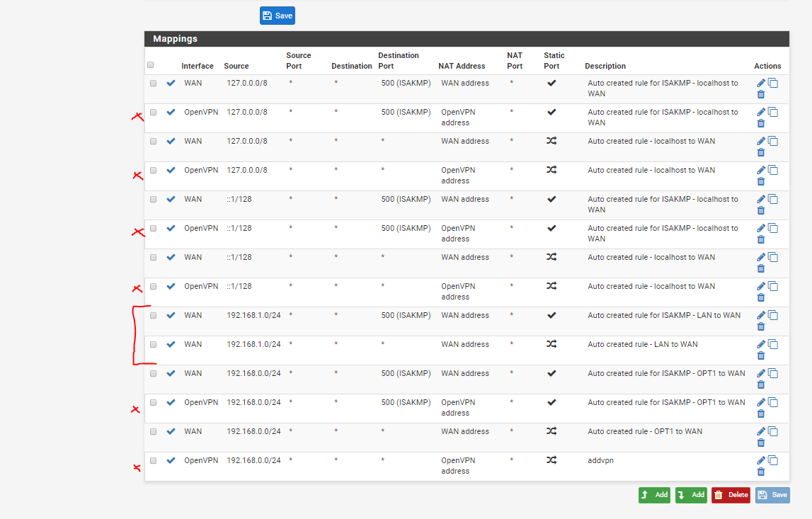Image resolution: width=812 pixels, height=519 pixels.
Task: Select all mappings with header checkbox
Action: click(151, 64)
